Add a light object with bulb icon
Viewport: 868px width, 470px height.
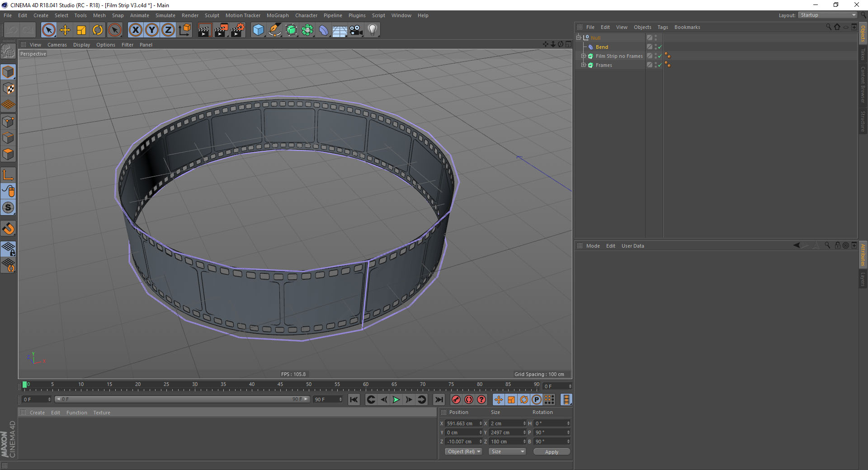[372, 30]
